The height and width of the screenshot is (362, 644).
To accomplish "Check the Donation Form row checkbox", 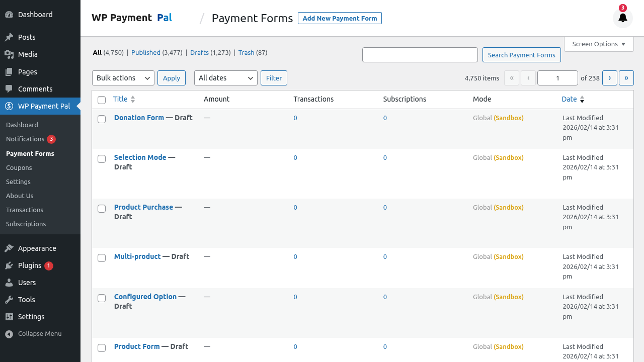I will (102, 119).
